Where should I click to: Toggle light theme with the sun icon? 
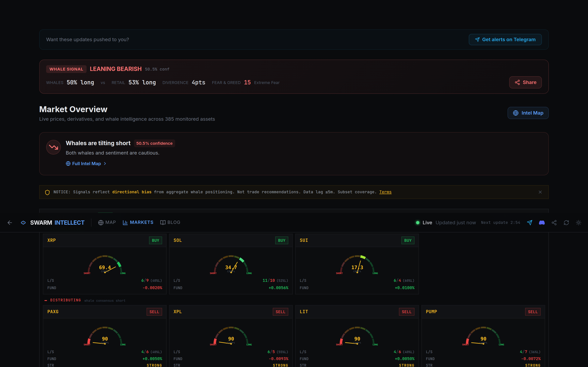[x=579, y=223]
